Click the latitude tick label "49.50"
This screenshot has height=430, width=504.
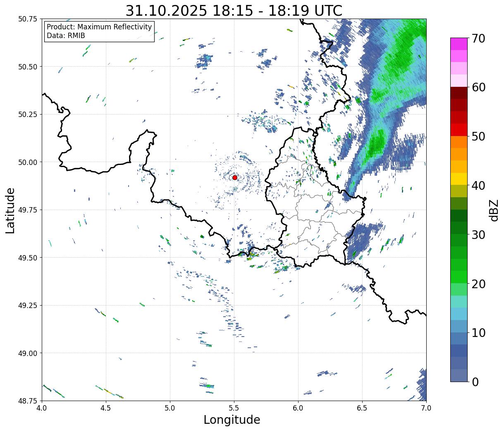pyautogui.click(x=28, y=258)
